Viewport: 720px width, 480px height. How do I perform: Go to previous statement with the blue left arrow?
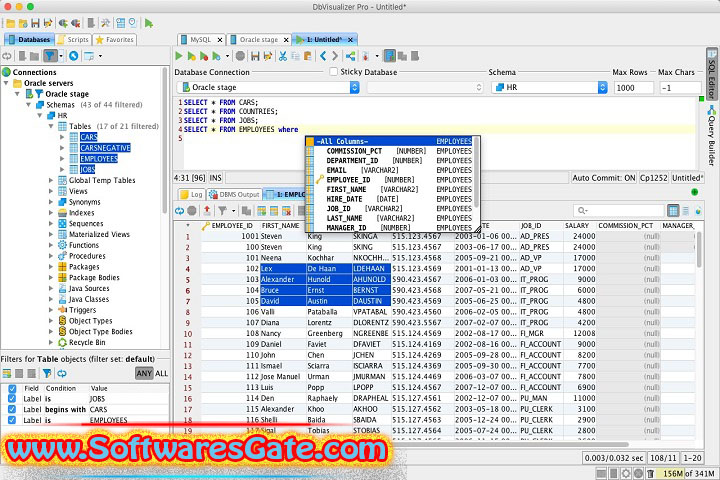323,56
